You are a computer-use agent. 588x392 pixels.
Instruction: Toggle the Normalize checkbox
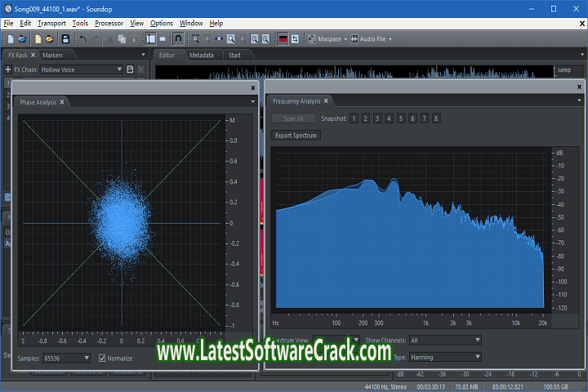coord(102,358)
